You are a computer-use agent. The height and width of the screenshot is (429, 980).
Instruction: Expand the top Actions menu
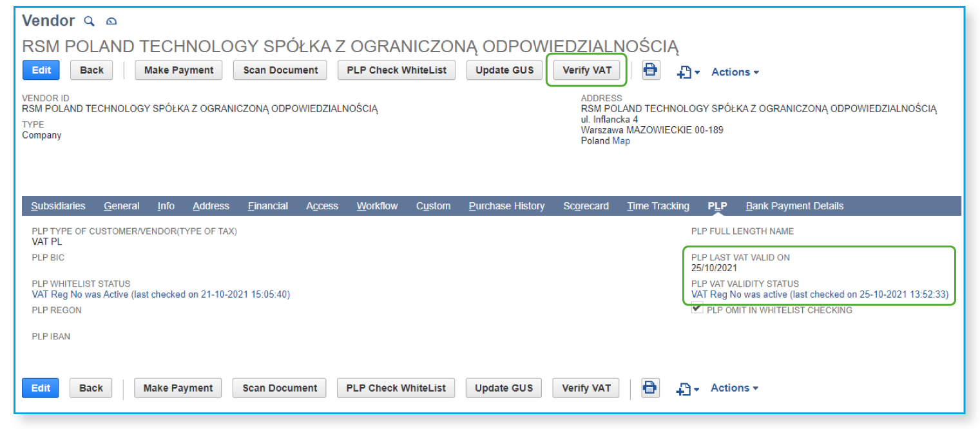(735, 72)
